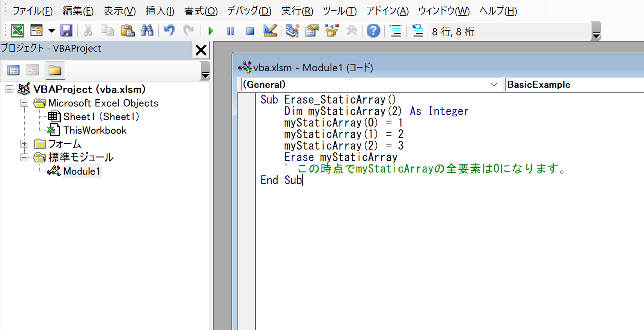Toggle design mode from the toolbar

coord(270,31)
